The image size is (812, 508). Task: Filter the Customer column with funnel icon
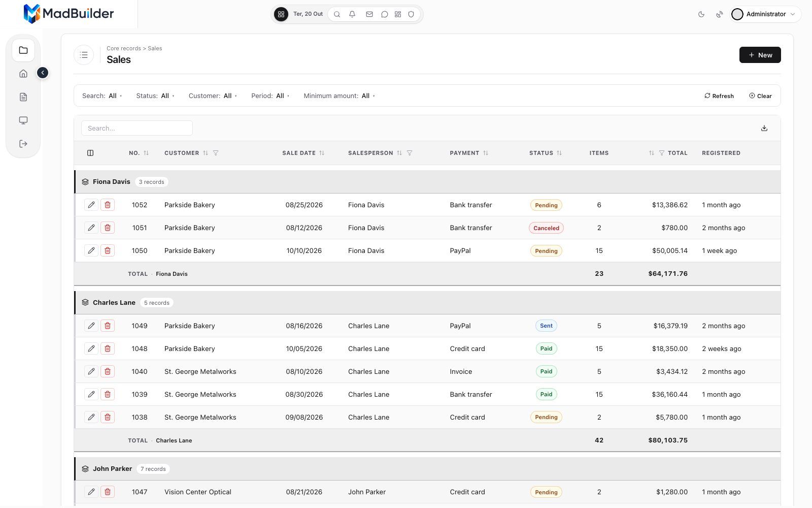(216, 153)
